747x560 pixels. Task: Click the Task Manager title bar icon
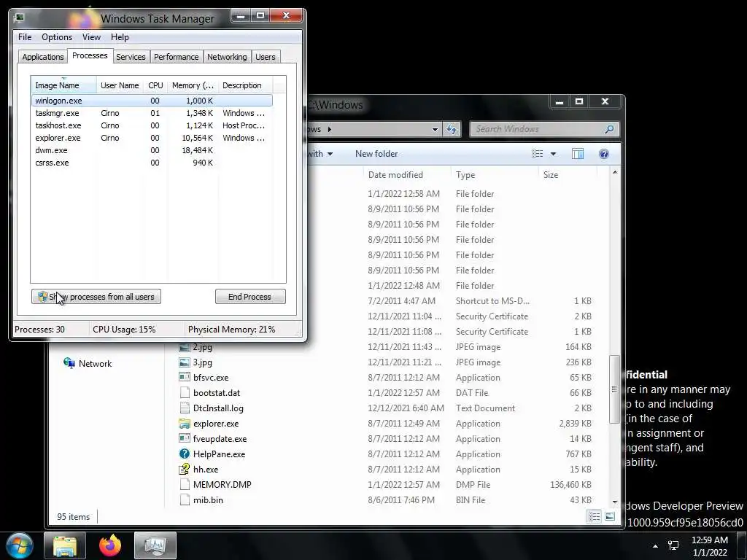[x=19, y=18]
